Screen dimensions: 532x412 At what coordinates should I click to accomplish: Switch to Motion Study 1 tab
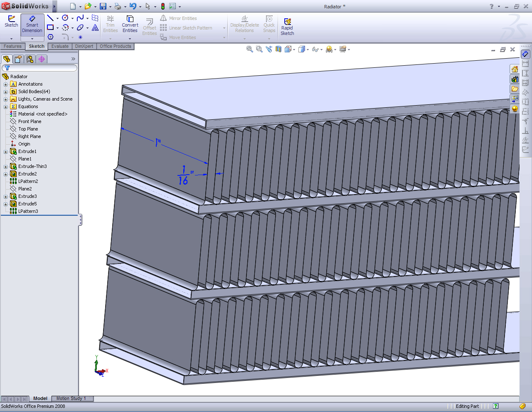coord(71,398)
